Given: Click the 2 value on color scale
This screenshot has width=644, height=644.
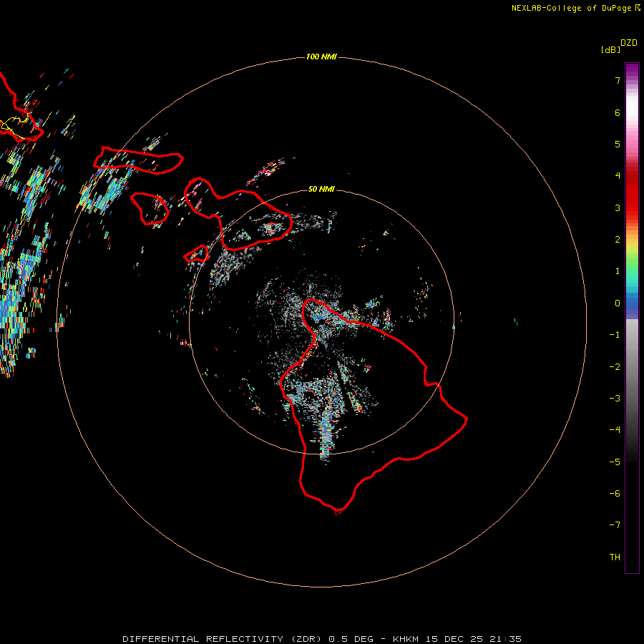Looking at the screenshot, I should 618,240.
